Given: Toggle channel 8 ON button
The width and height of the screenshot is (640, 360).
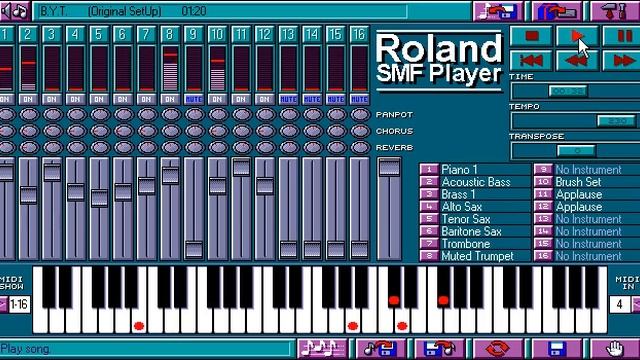Looking at the screenshot, I should click(x=170, y=99).
